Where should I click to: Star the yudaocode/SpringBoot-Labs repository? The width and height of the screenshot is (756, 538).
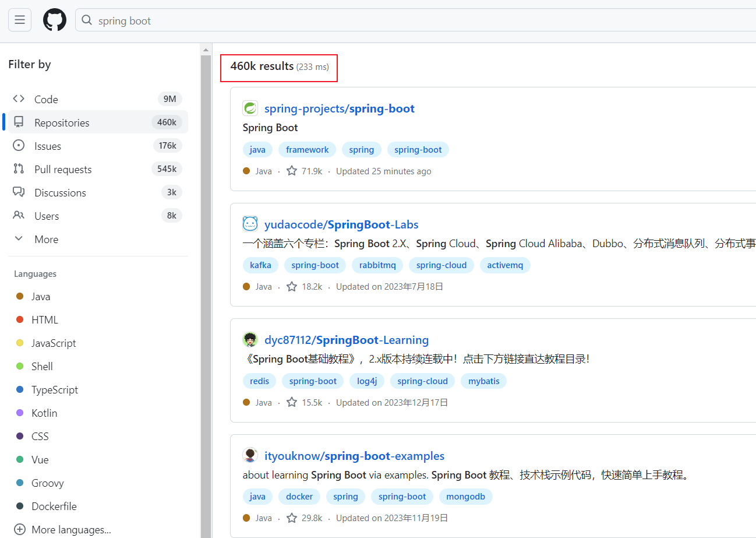click(x=292, y=287)
